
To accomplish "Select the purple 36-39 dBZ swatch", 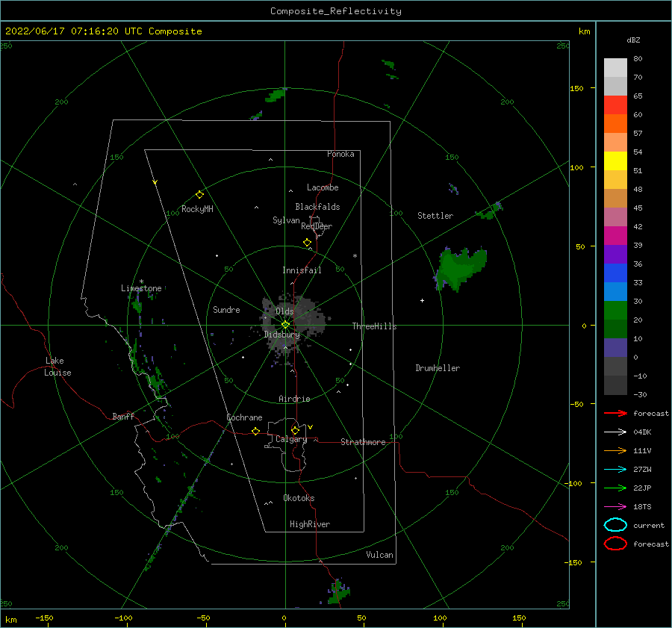I will click(615, 255).
